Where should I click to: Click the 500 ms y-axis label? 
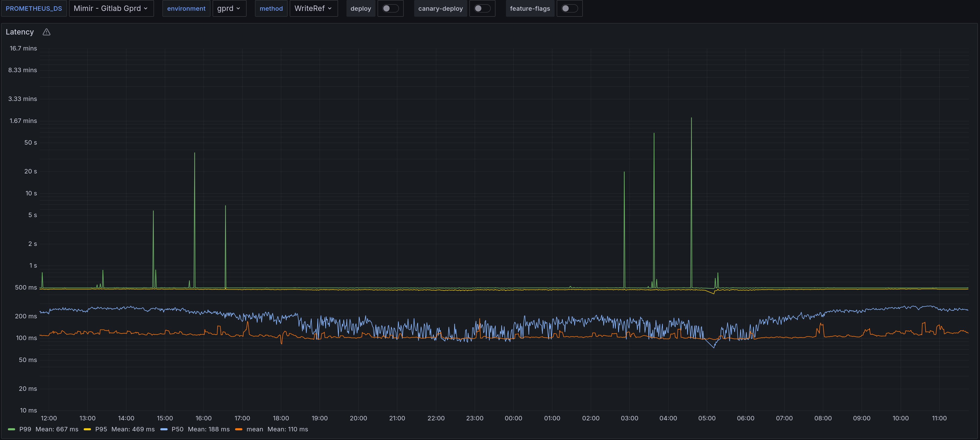pos(26,287)
